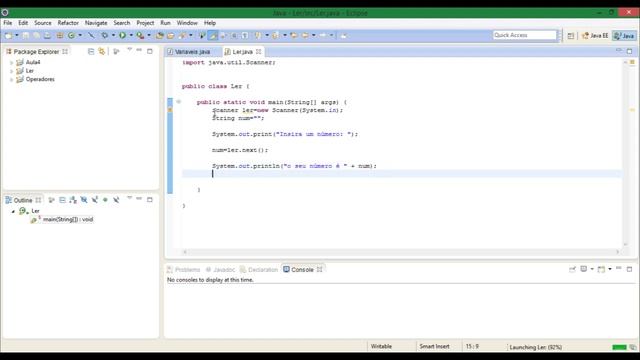Open the Window menu
Viewport: 640px width, 360px height.
(x=187, y=23)
